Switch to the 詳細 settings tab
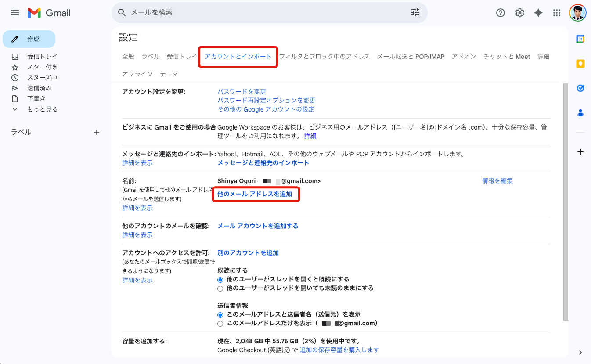591x364 pixels. (x=544, y=57)
